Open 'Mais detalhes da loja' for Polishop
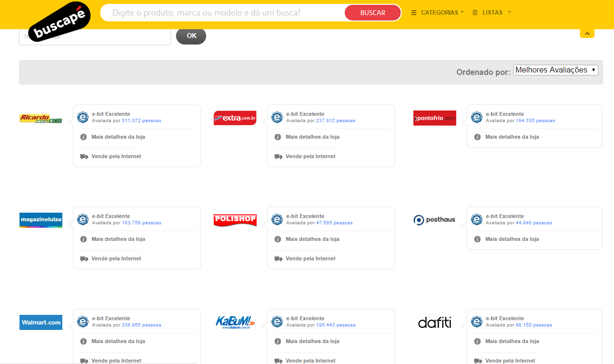Viewport: 614px width, 364px height. pyautogui.click(x=313, y=239)
